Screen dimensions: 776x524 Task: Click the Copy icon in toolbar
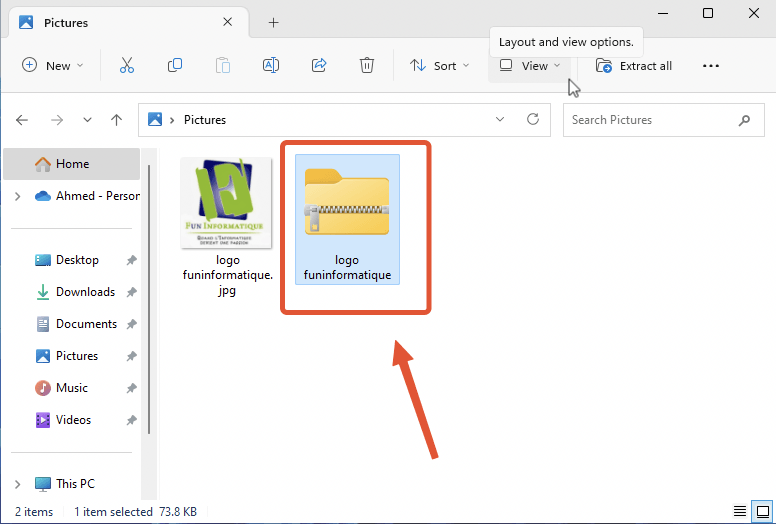175,66
